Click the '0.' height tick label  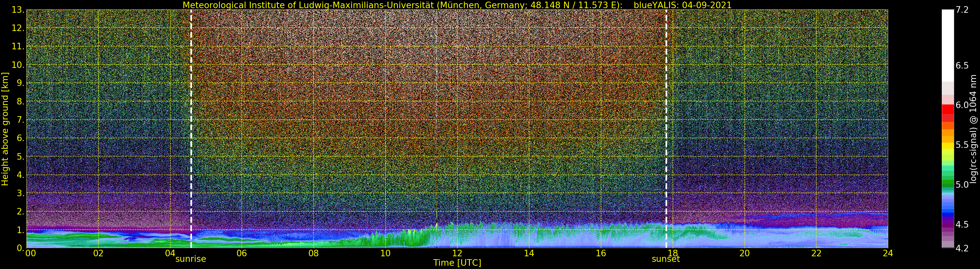click(20, 248)
